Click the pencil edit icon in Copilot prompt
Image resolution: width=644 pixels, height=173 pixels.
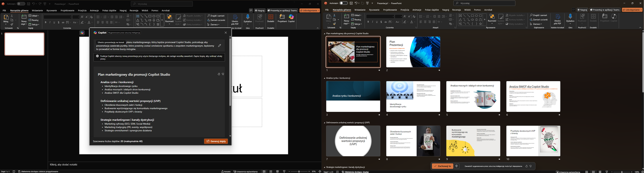[x=219, y=46]
